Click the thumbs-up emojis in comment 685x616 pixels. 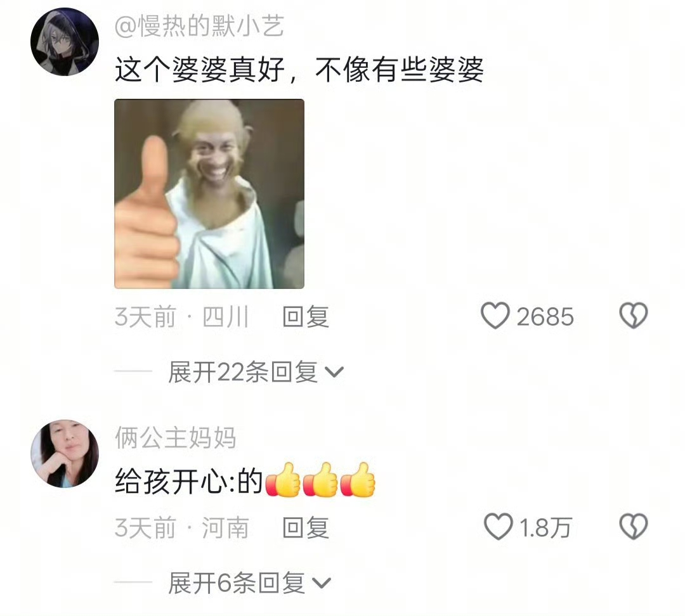[x=320, y=480]
